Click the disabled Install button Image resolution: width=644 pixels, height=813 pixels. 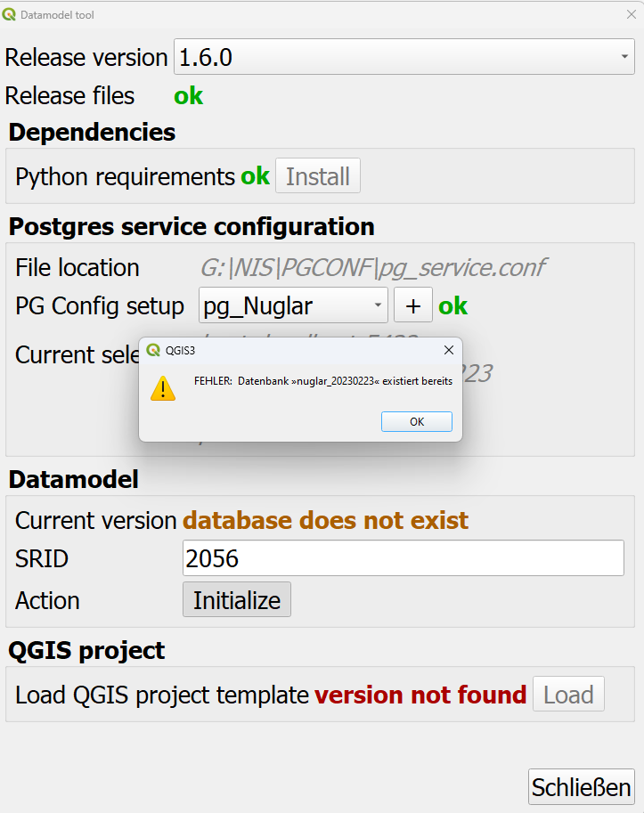coord(317,175)
